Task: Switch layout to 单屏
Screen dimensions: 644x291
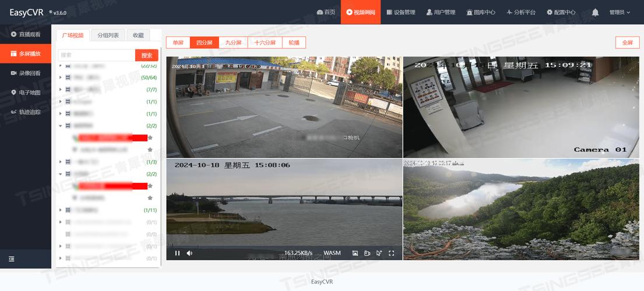Action: [178, 42]
